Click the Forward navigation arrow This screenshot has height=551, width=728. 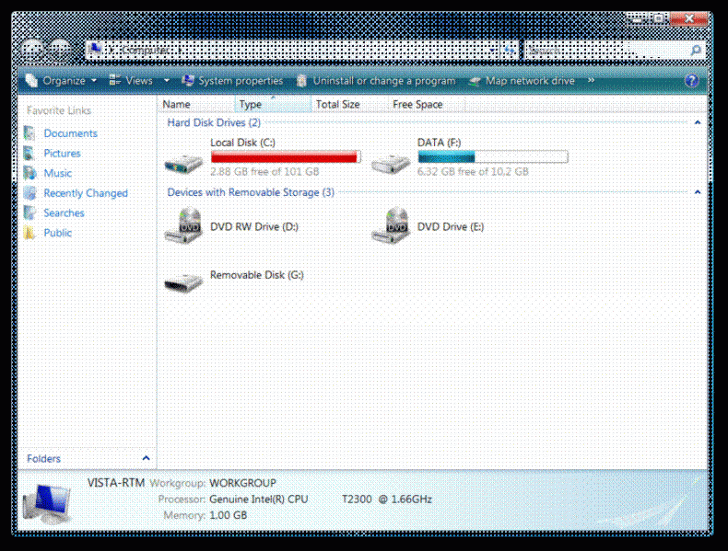click(x=60, y=49)
